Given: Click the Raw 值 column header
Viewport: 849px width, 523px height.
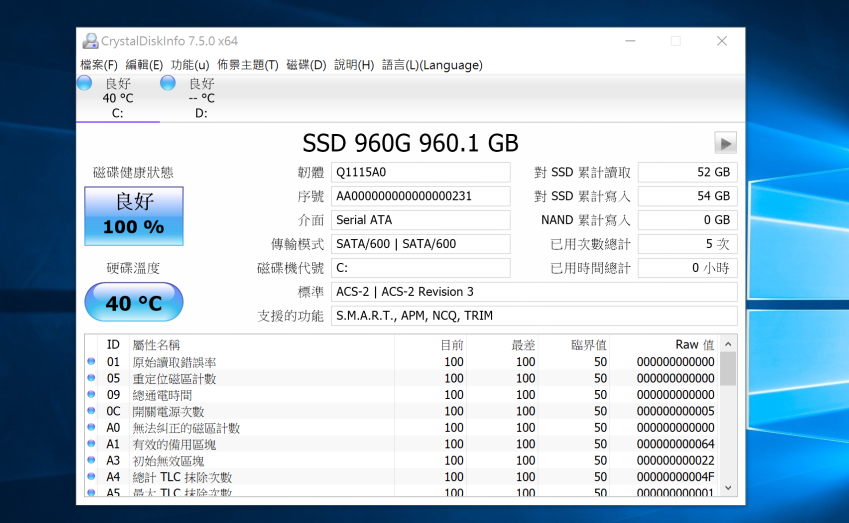Looking at the screenshot, I should click(664, 344).
